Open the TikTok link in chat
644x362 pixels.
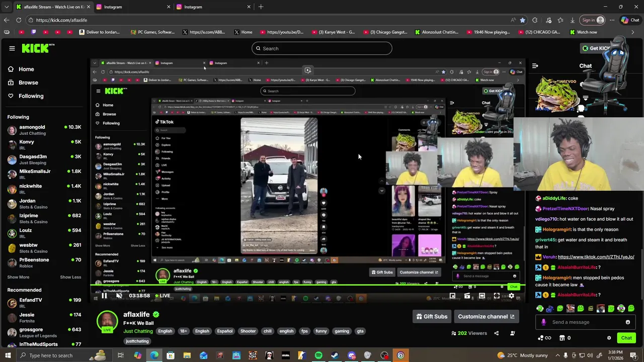coord(596,257)
